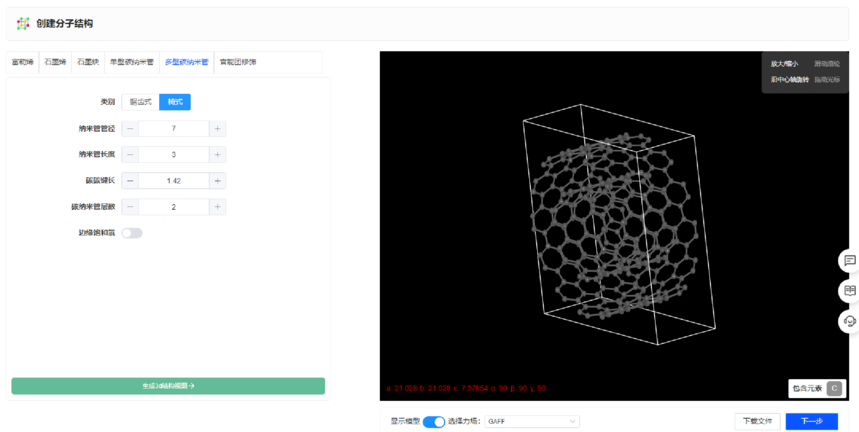The width and height of the screenshot is (859, 432).
Task: Switch to the 单壁碳纳米管 tab
Action: (131, 62)
